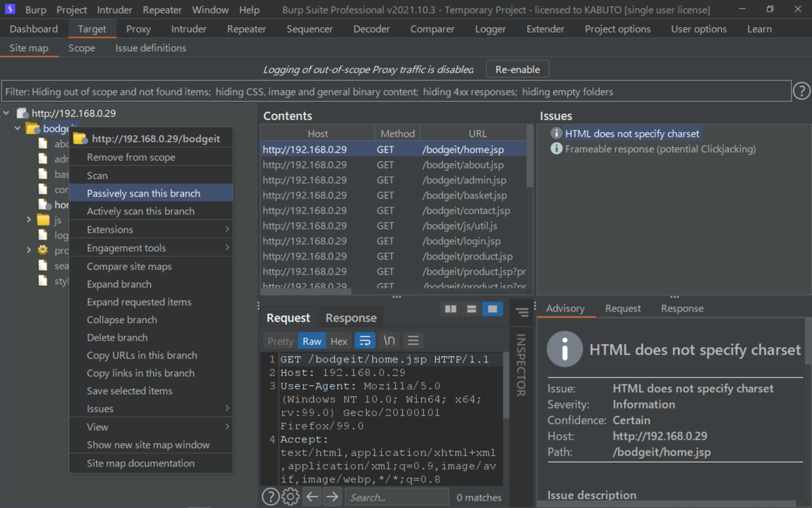Open the Extensions submenu
Screen dimensions: 812x508
point(151,230)
